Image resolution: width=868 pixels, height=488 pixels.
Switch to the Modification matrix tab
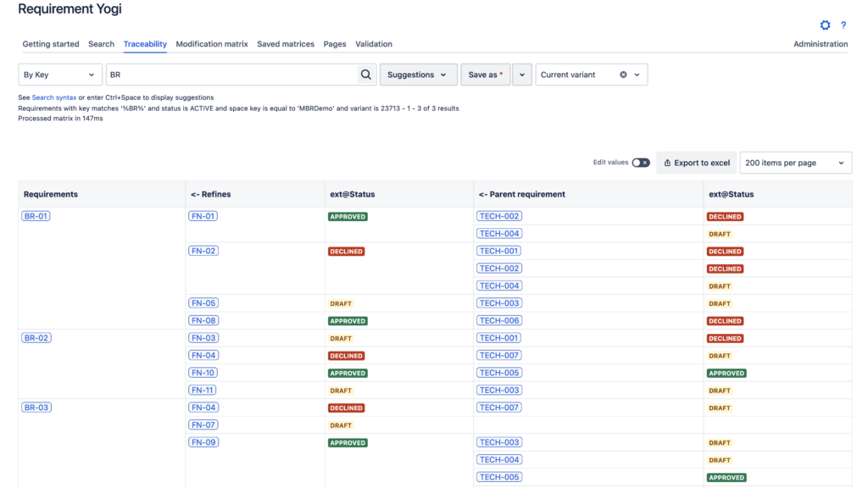pyautogui.click(x=212, y=44)
